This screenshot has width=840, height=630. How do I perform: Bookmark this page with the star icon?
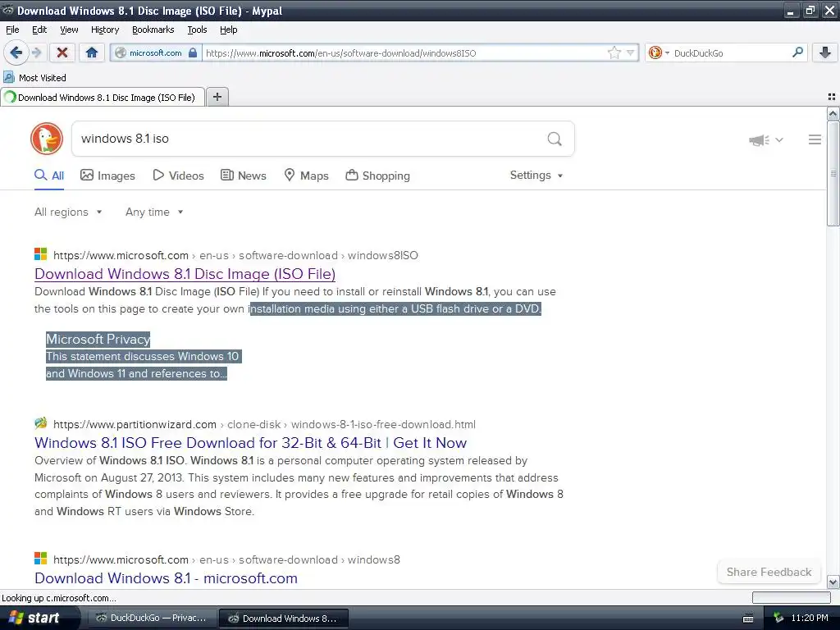click(x=614, y=52)
